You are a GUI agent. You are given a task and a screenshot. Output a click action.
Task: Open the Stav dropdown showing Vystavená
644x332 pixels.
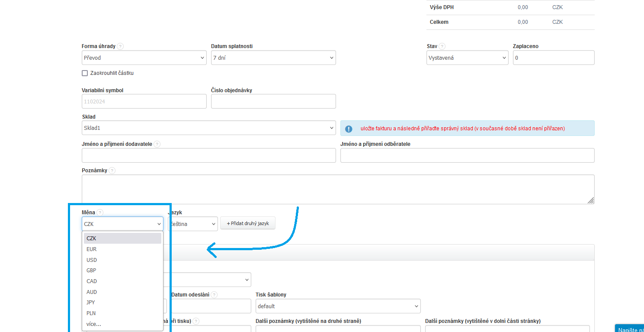tap(467, 58)
